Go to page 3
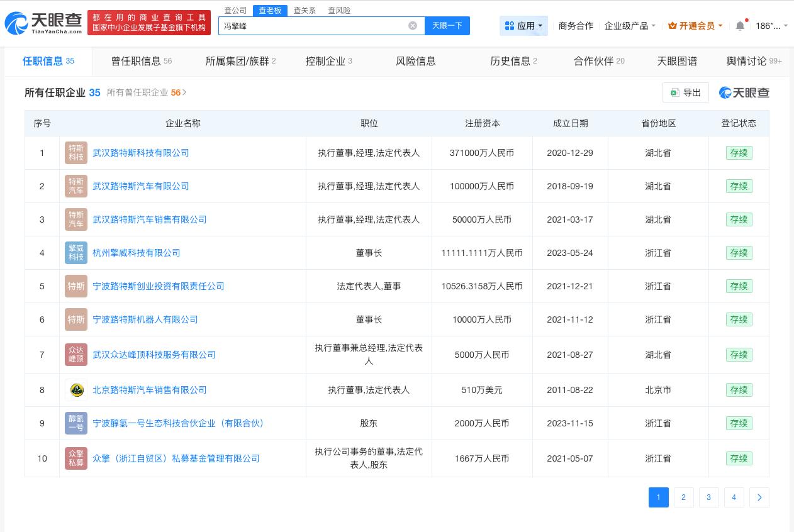 (x=709, y=497)
